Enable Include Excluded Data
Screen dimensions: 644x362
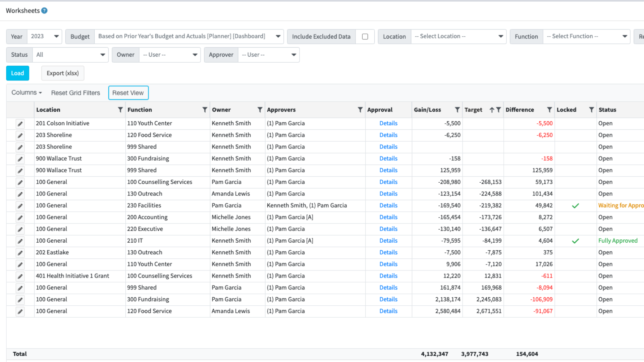(365, 37)
